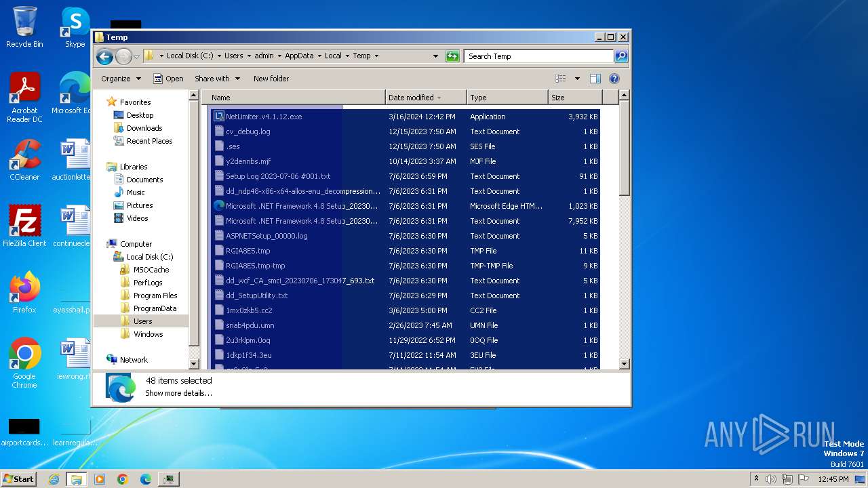
Task: Click the Size column header
Action: 575,98
